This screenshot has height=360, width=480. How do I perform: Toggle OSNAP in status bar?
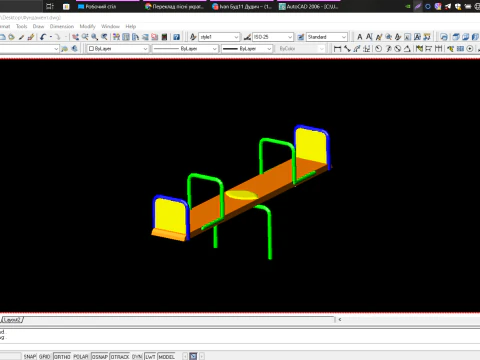100,357
